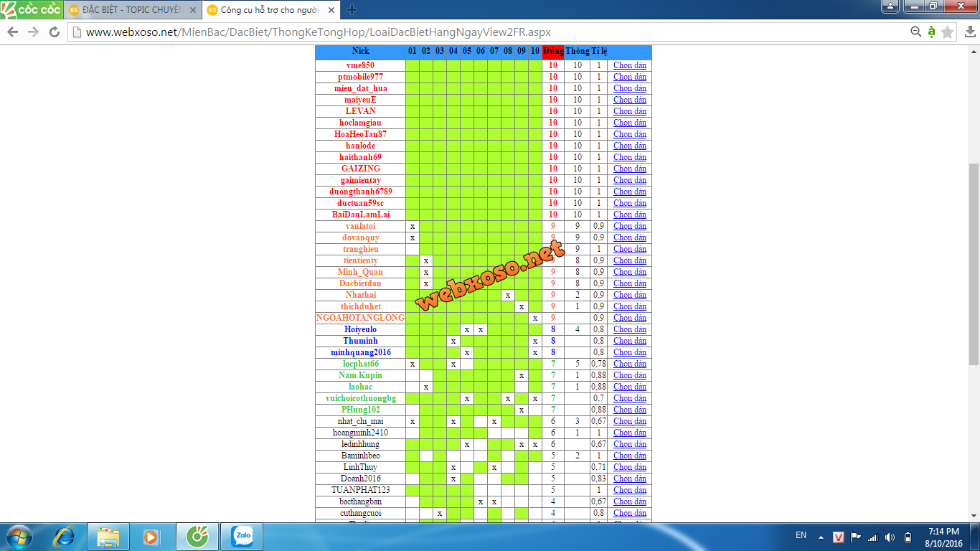Click 'Chọn dàn' link for BaiDauLamLai
The width and height of the screenshot is (980, 551).
(629, 215)
